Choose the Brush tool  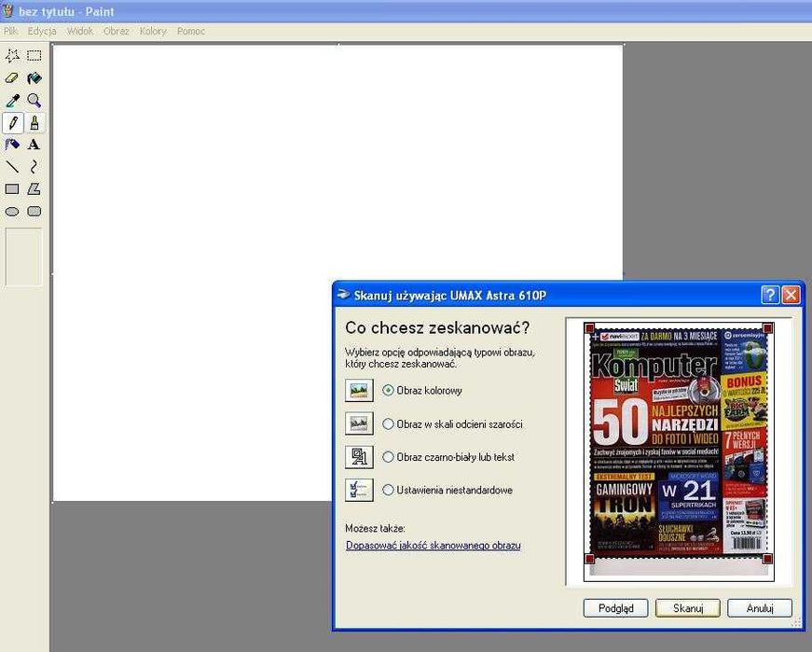point(34,123)
